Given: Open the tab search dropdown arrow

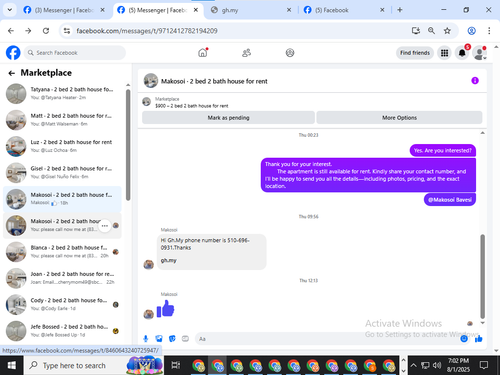Looking at the screenshot, I should pyautogui.click(x=10, y=10).
